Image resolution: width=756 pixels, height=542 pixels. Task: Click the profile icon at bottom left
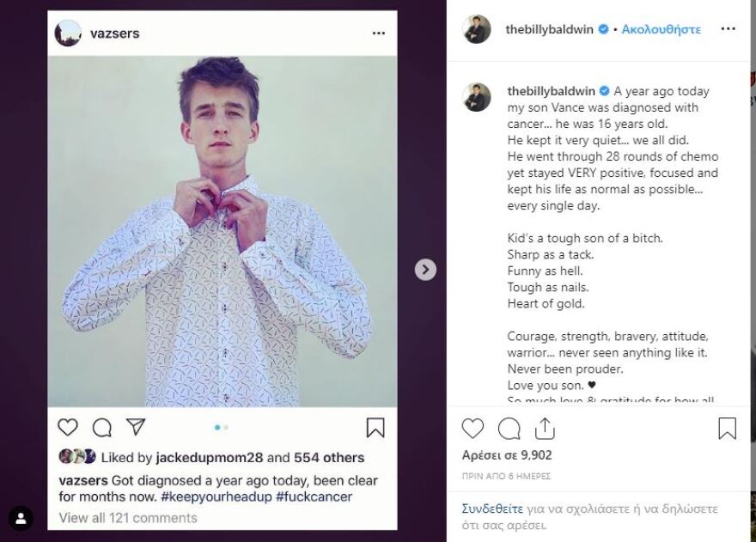pos(21,518)
